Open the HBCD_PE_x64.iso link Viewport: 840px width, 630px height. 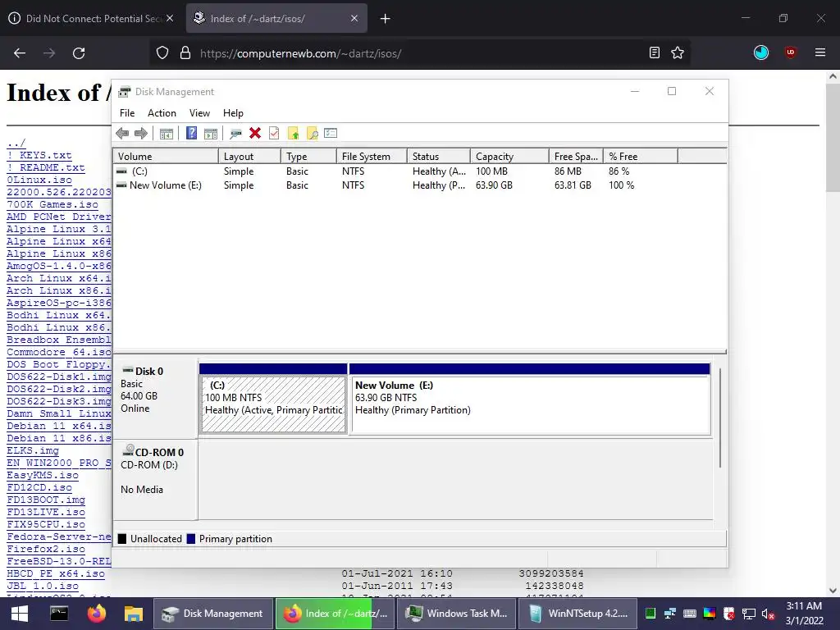pyautogui.click(x=56, y=573)
